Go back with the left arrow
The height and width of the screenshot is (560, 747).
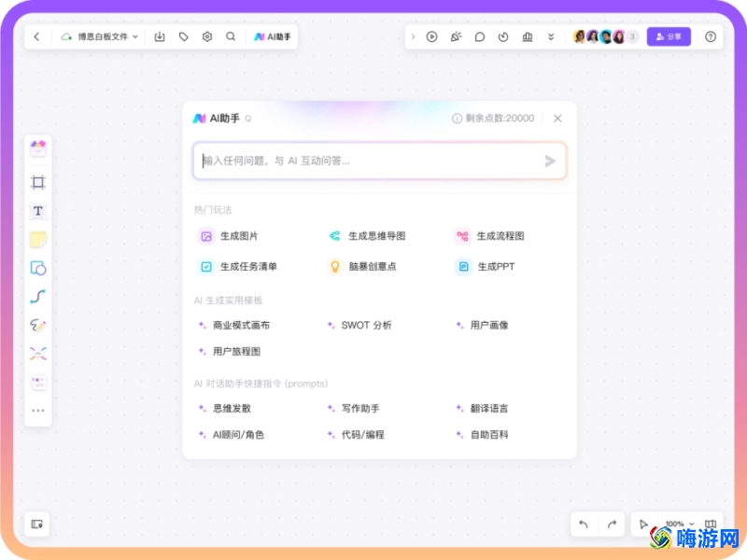36,36
